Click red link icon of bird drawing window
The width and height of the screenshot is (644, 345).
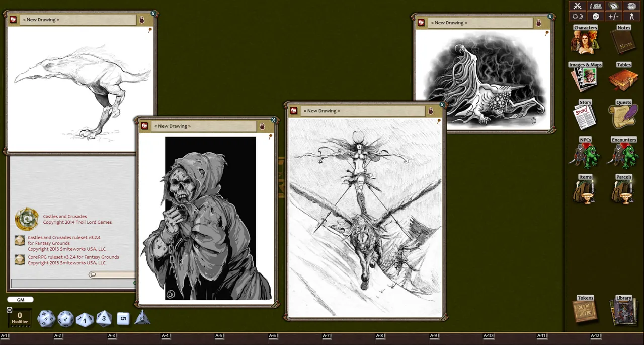[x=14, y=20]
